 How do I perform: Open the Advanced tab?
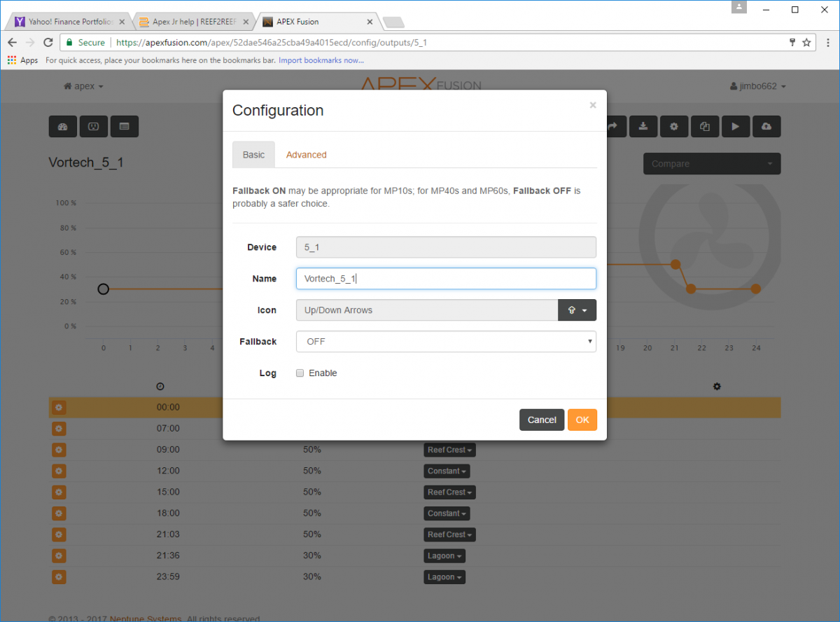tap(306, 155)
